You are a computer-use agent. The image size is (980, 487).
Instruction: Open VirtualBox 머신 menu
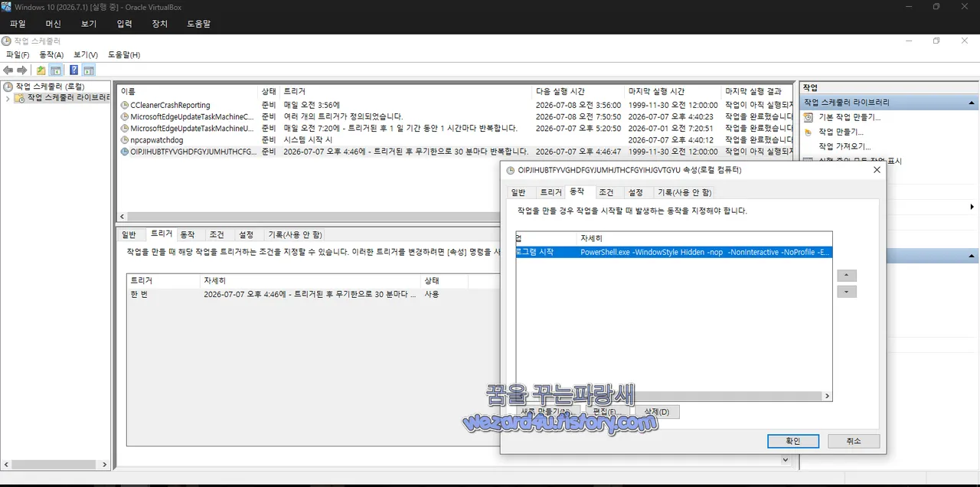pyautogui.click(x=53, y=24)
